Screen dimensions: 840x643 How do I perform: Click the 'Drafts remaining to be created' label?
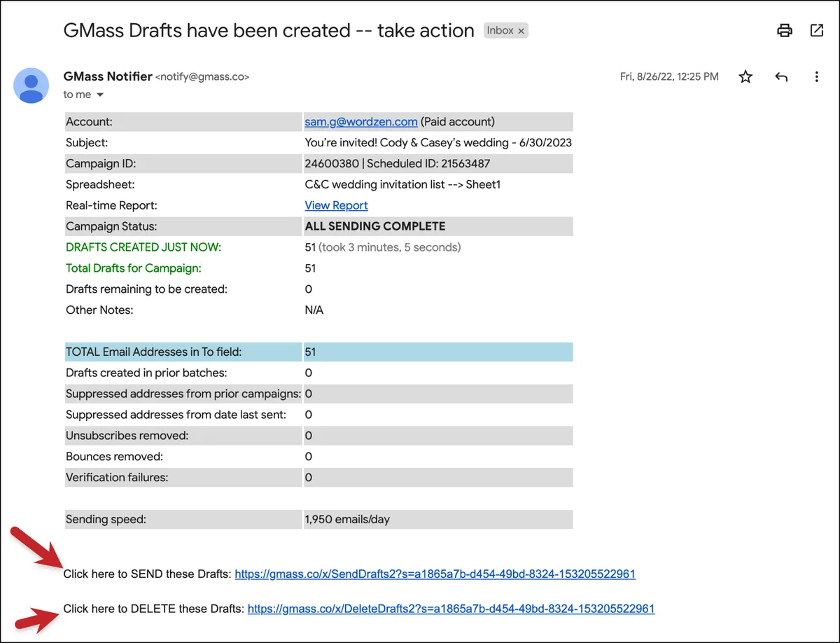146,289
